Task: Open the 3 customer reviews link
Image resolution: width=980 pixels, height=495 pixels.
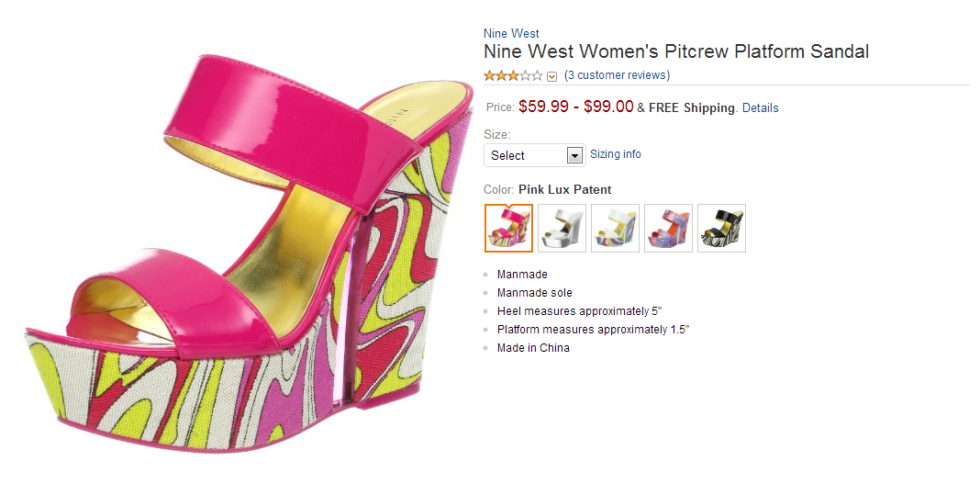Action: click(617, 75)
